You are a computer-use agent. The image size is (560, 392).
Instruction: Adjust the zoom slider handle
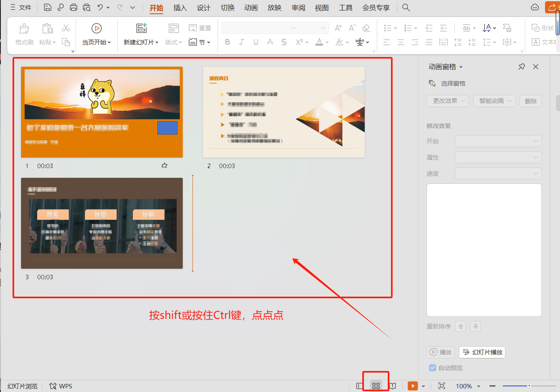529,386
